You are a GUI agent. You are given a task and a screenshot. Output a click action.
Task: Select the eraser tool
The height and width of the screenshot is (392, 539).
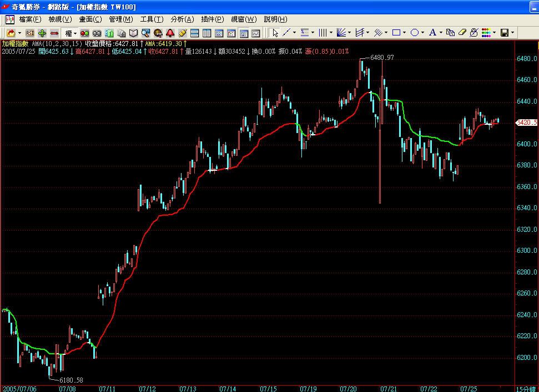click(462, 33)
